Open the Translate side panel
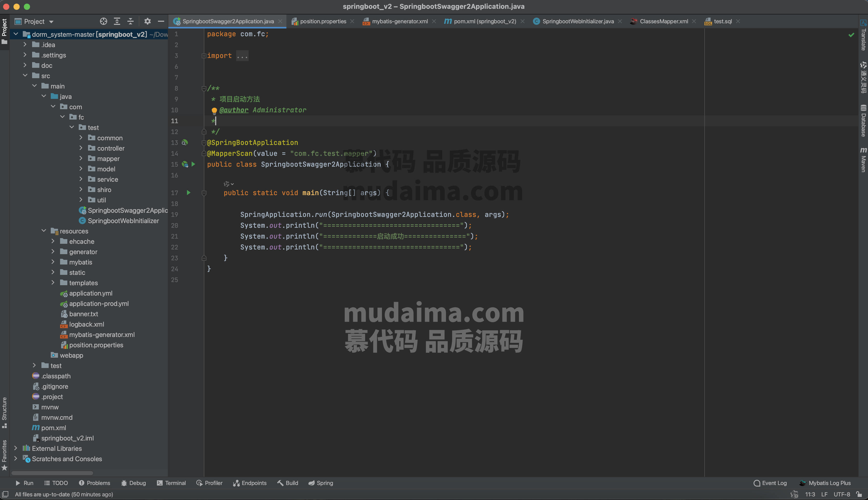This screenshot has width=868, height=500. coord(863,35)
